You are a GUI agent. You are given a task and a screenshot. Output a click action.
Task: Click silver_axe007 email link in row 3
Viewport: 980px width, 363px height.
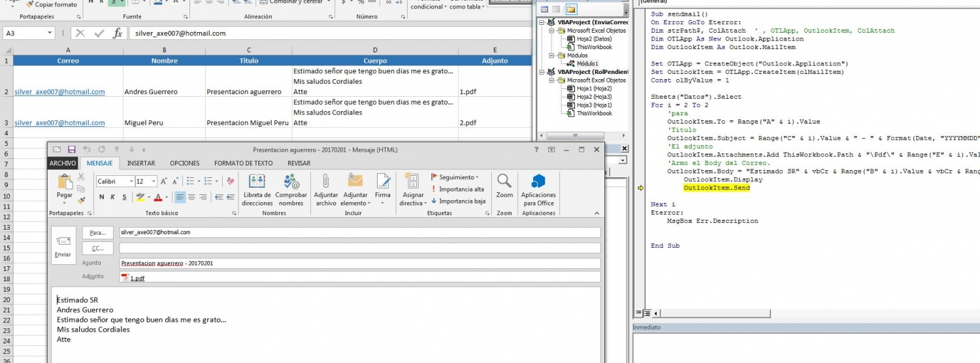click(59, 122)
